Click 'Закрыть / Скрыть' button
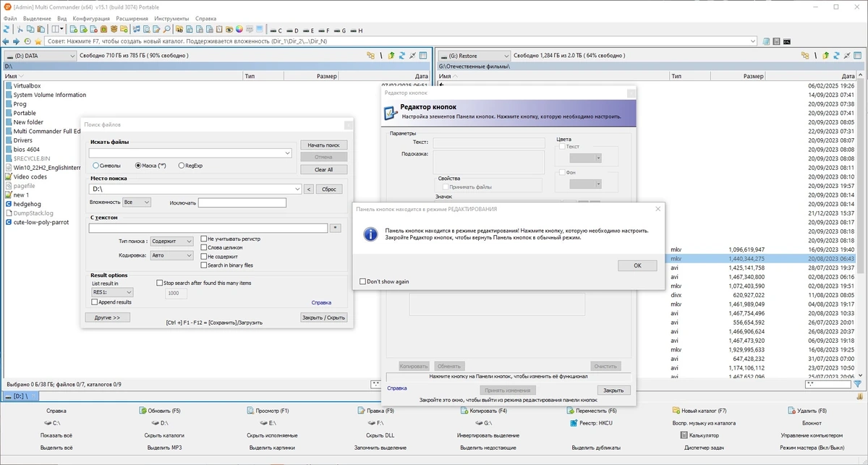The width and height of the screenshot is (868, 465). pyautogui.click(x=323, y=317)
